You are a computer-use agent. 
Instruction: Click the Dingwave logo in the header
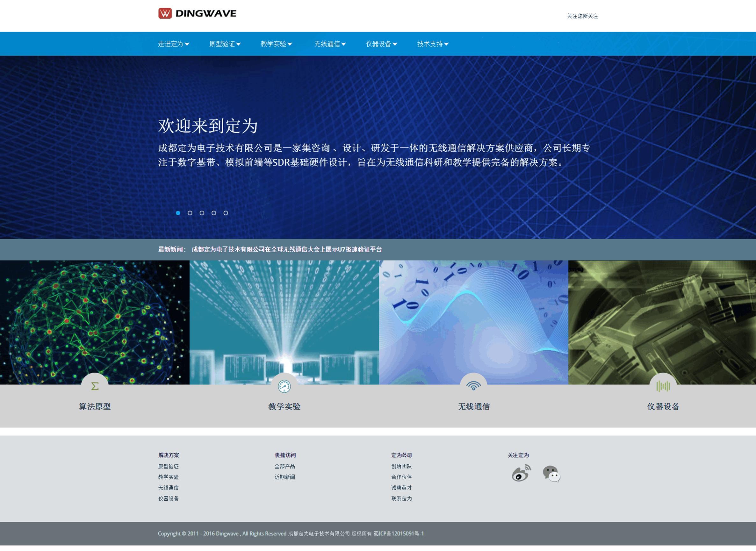197,13
